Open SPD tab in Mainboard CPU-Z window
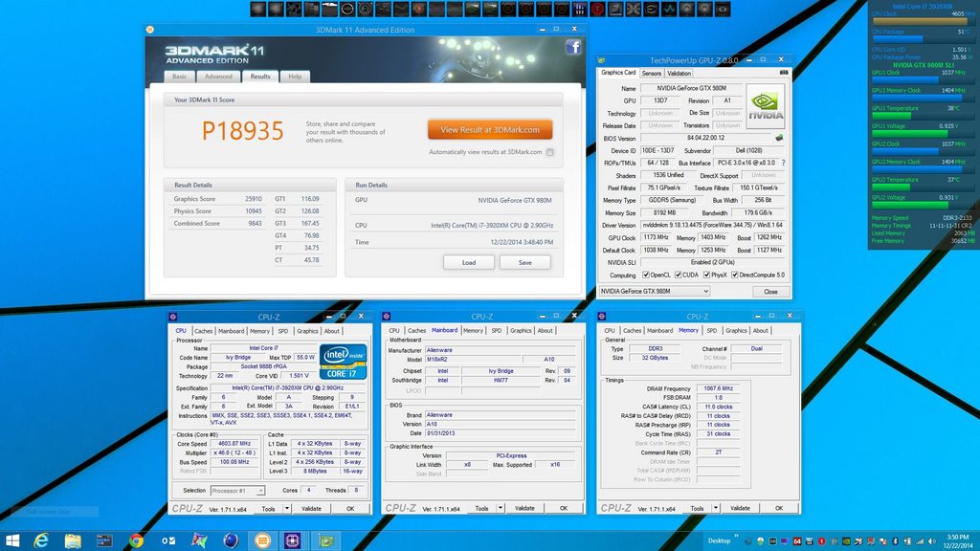Viewport: 980px width, 551px height. (x=497, y=330)
